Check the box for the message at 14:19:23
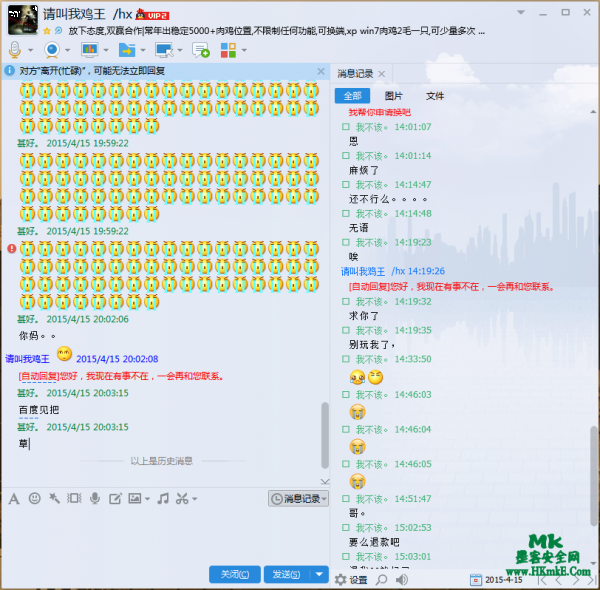The width and height of the screenshot is (600, 590). coord(346,242)
